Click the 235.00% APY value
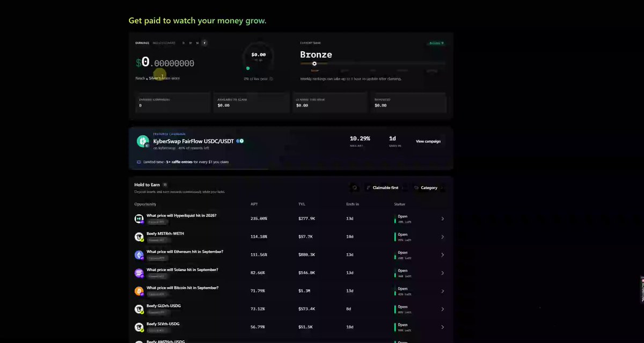The image size is (644, 343). [x=259, y=218]
